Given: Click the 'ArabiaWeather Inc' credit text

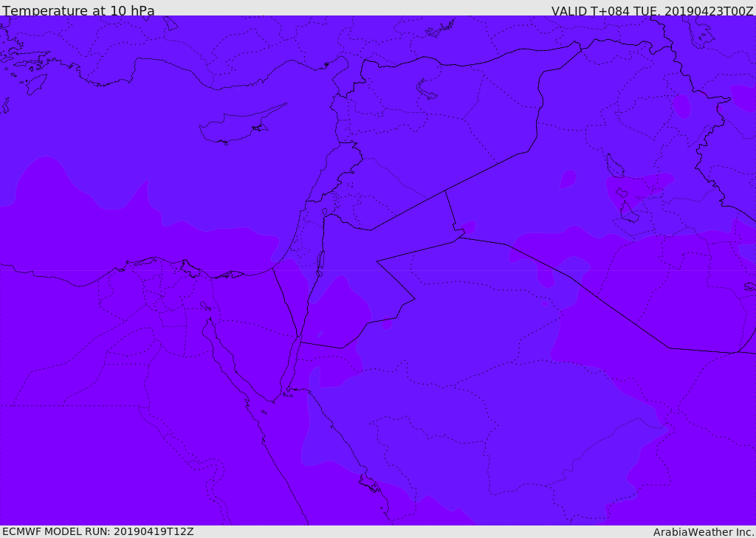Looking at the screenshot, I should click(x=703, y=532).
